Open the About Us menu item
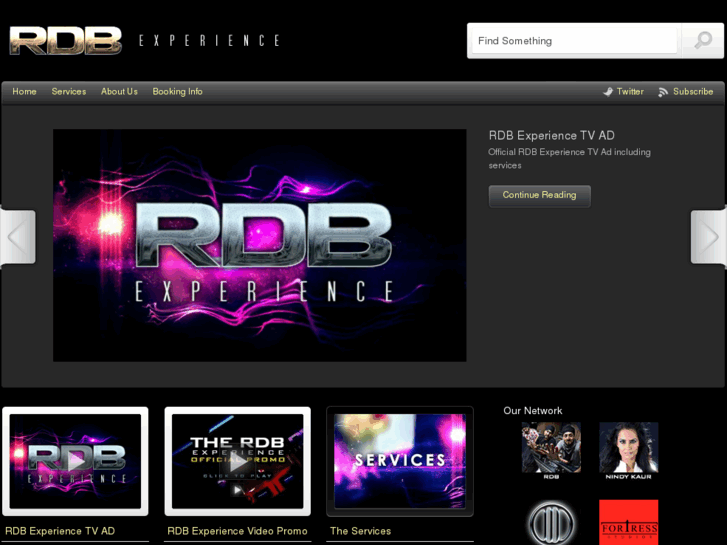 tap(120, 91)
